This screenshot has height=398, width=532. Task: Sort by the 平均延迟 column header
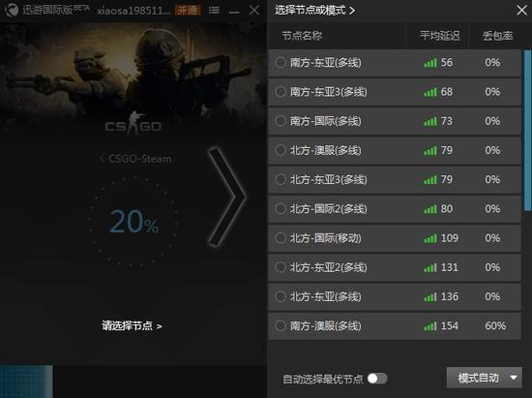(x=440, y=35)
